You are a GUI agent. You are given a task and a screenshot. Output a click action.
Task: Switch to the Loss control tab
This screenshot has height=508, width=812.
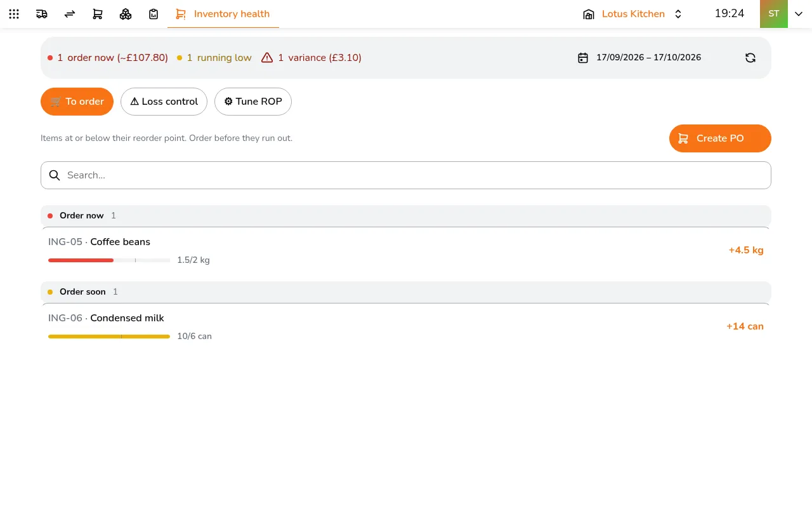pos(164,102)
